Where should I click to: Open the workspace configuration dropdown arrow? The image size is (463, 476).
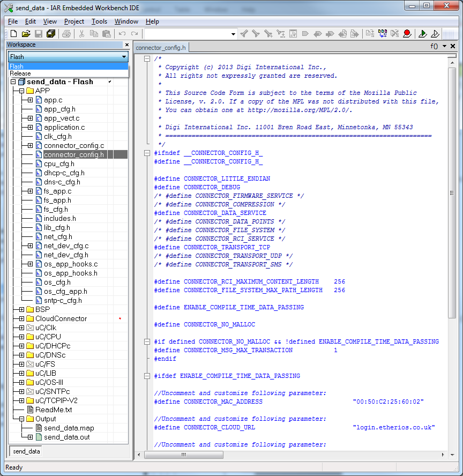coord(124,57)
